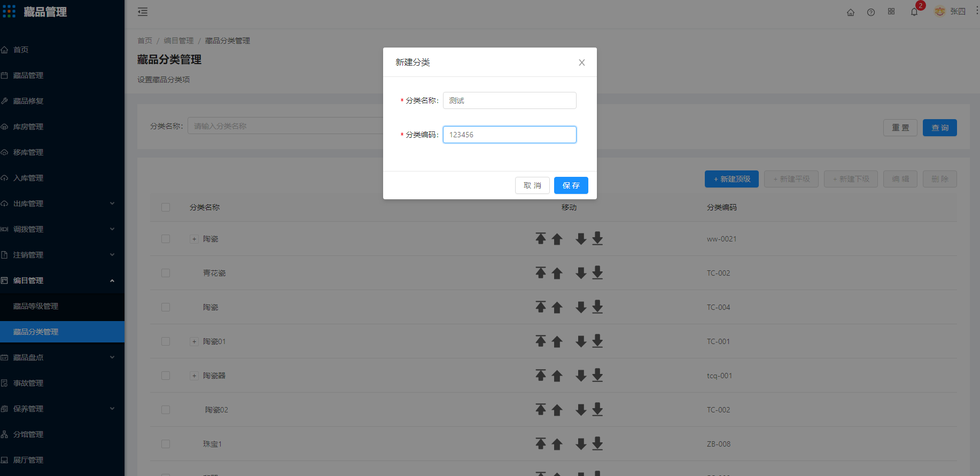980x476 pixels.
Task: Expand the 陶瓷01 tree node
Action: coord(195,341)
